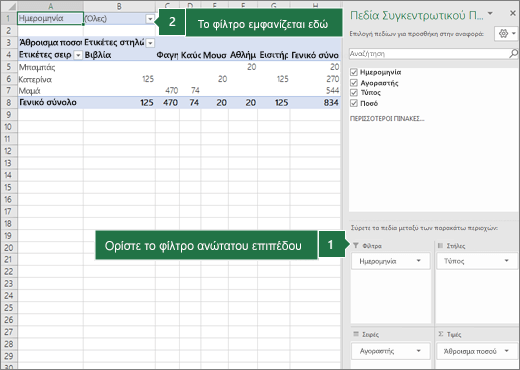Select the grand total value 834
This screenshot has height=370, width=520.
point(315,102)
